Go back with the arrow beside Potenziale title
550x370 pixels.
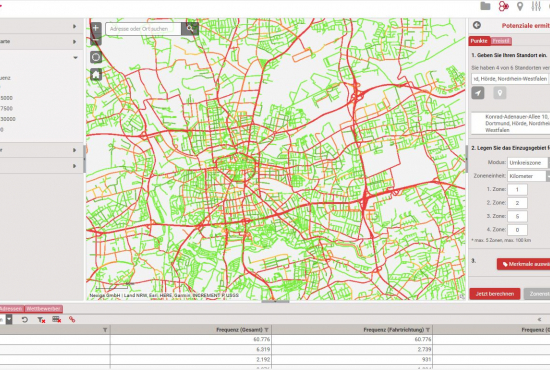pos(477,25)
